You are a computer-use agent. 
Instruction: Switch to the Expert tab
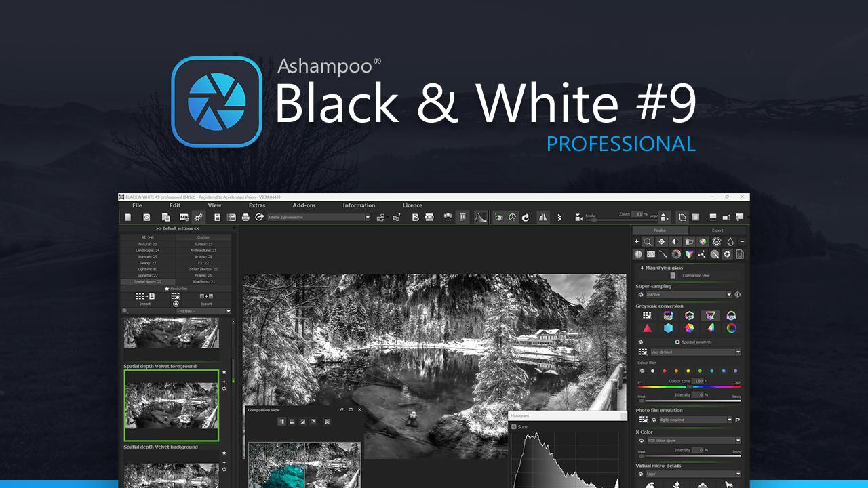coord(717,230)
